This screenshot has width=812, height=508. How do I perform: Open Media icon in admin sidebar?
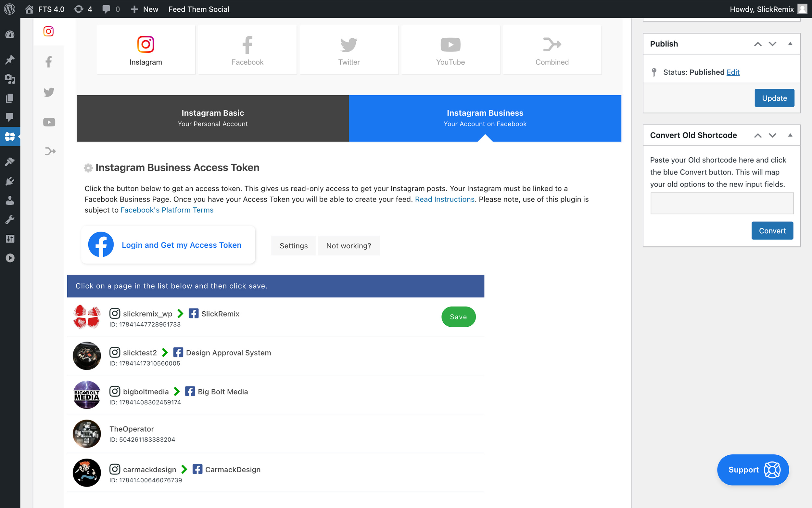[x=10, y=79]
